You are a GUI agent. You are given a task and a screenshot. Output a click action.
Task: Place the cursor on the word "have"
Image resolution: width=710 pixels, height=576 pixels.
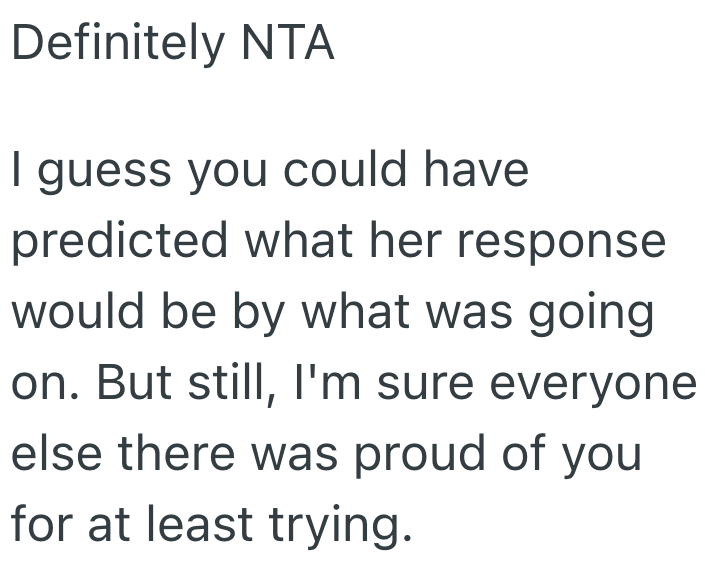(x=472, y=170)
